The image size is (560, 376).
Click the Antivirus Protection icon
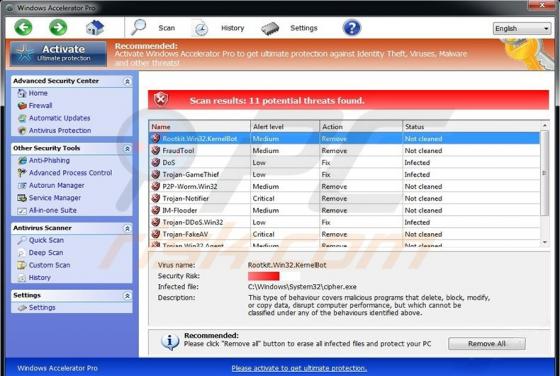click(x=22, y=131)
